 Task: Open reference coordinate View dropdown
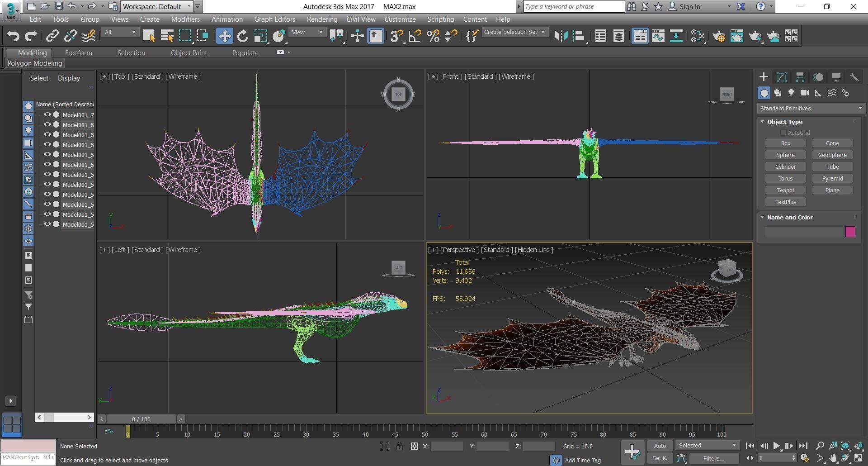[x=307, y=32]
